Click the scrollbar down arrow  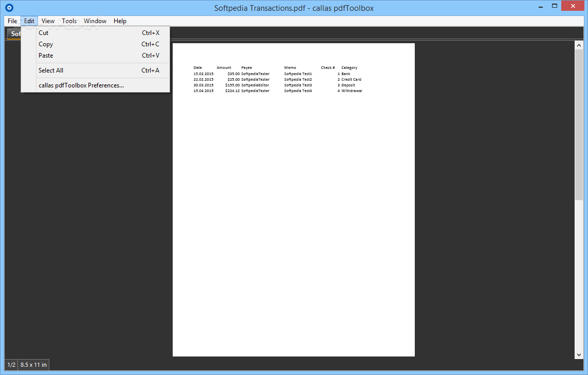tap(579, 355)
